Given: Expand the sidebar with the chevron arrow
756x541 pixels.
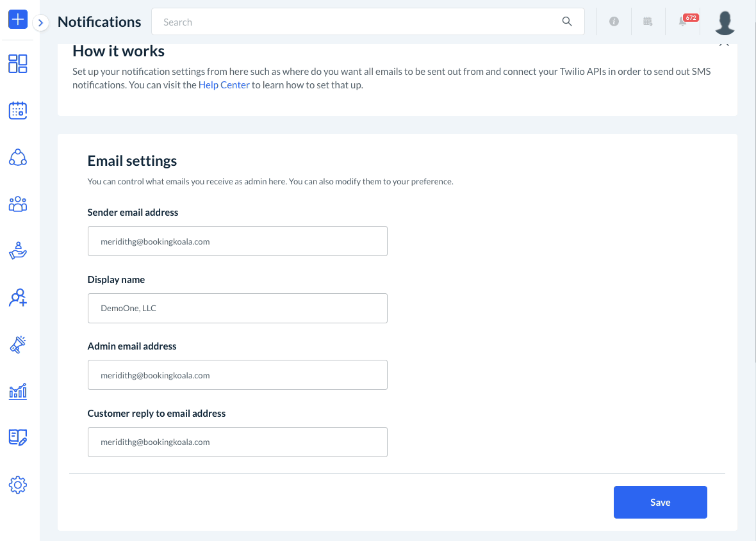Looking at the screenshot, I should click(40, 23).
